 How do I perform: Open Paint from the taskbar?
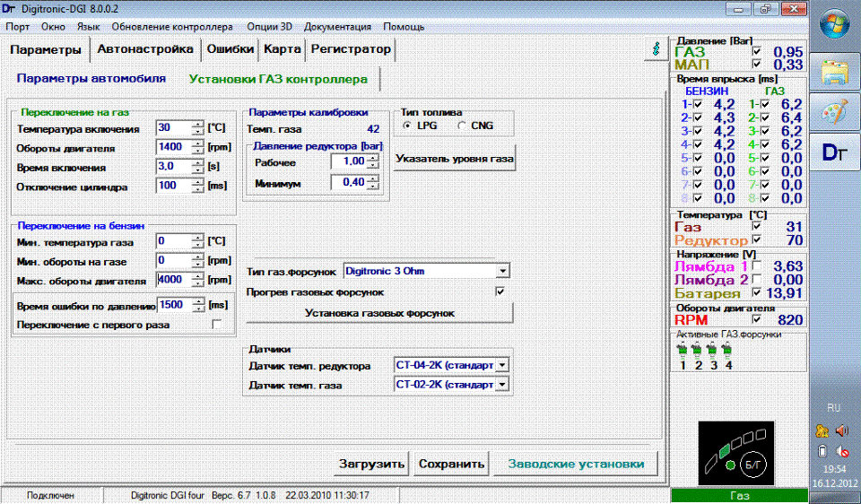point(835,112)
